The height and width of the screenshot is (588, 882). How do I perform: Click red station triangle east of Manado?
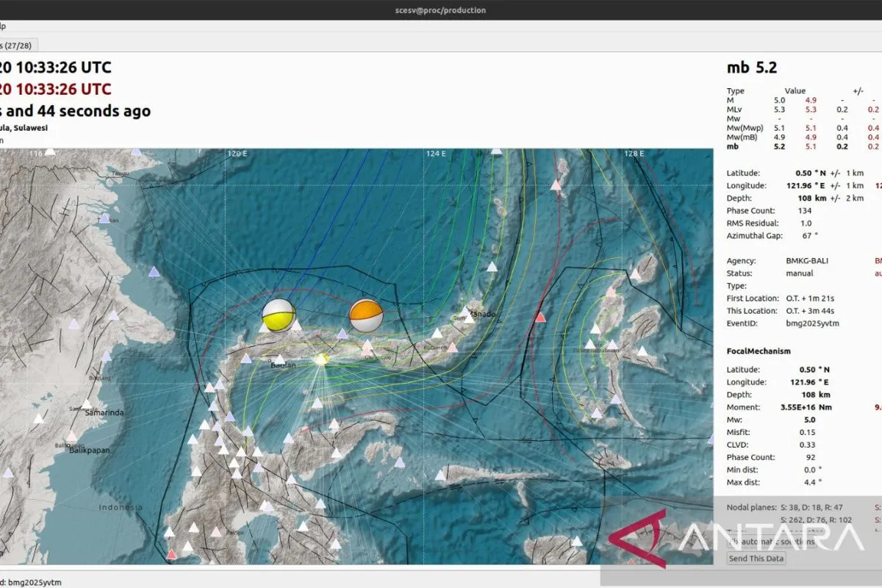pyautogui.click(x=540, y=318)
